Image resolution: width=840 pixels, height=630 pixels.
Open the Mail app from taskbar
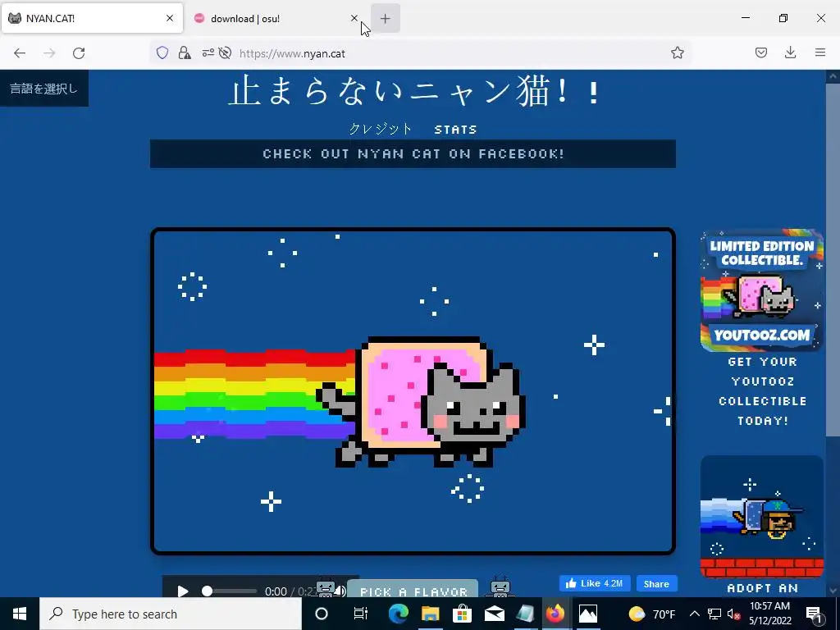click(494, 614)
